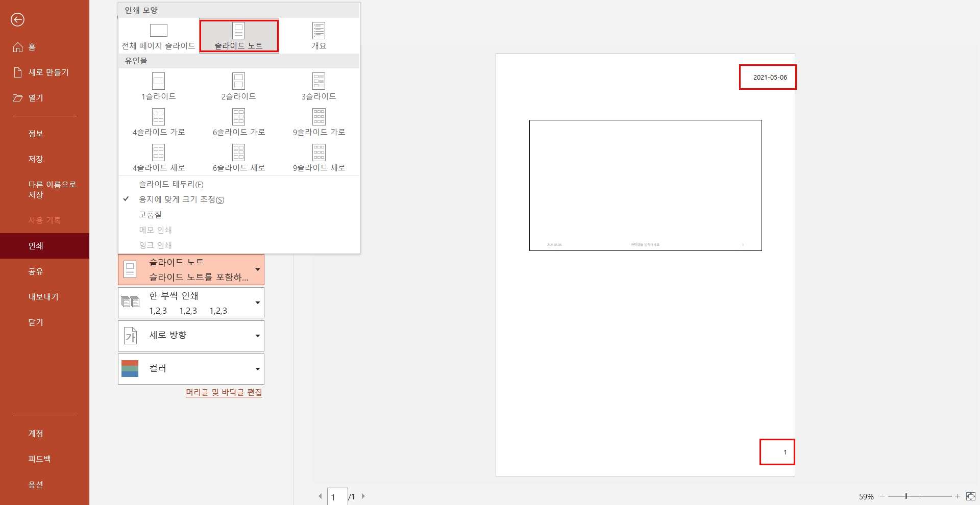The image size is (980, 505).
Task: Choose the 슬라이드 노트 print layout
Action: tap(239, 36)
